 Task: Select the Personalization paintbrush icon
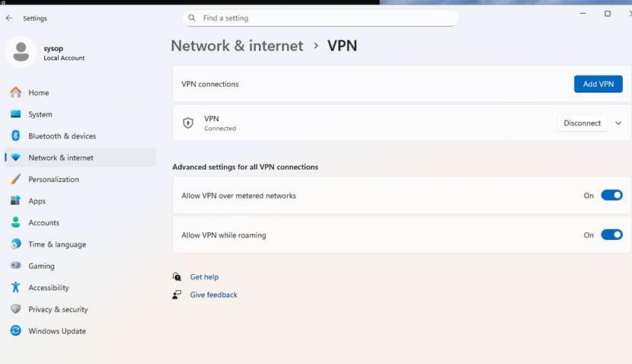point(16,179)
